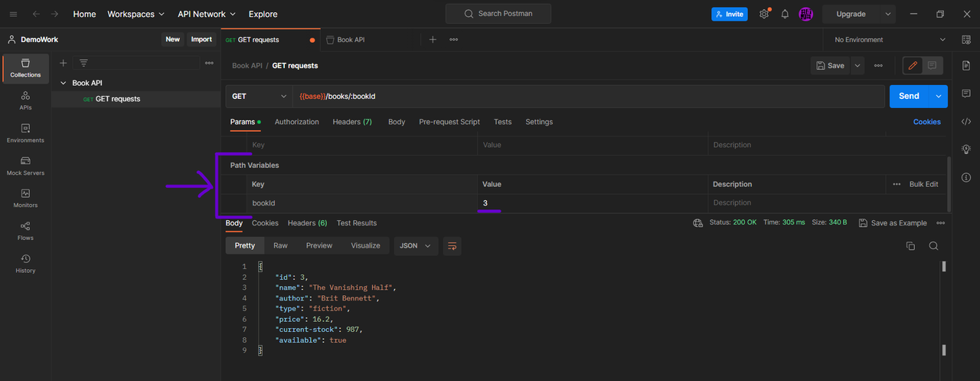The height and width of the screenshot is (381, 980).
Task: Open the environment quick look icon
Action: 966,39
